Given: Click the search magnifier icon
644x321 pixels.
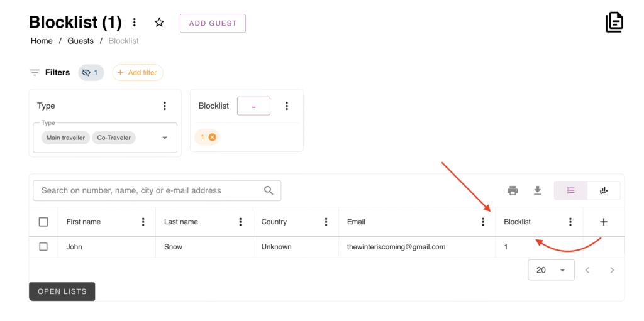Looking at the screenshot, I should click(x=269, y=190).
